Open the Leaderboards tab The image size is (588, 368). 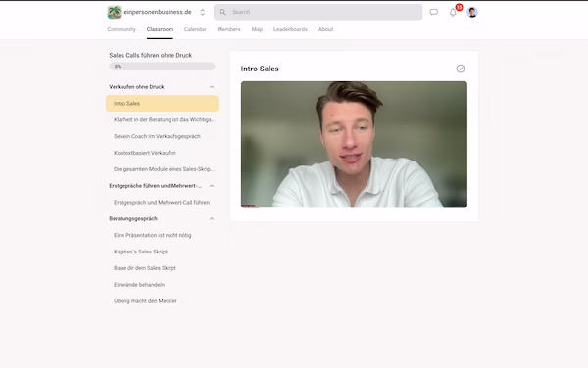tap(290, 29)
